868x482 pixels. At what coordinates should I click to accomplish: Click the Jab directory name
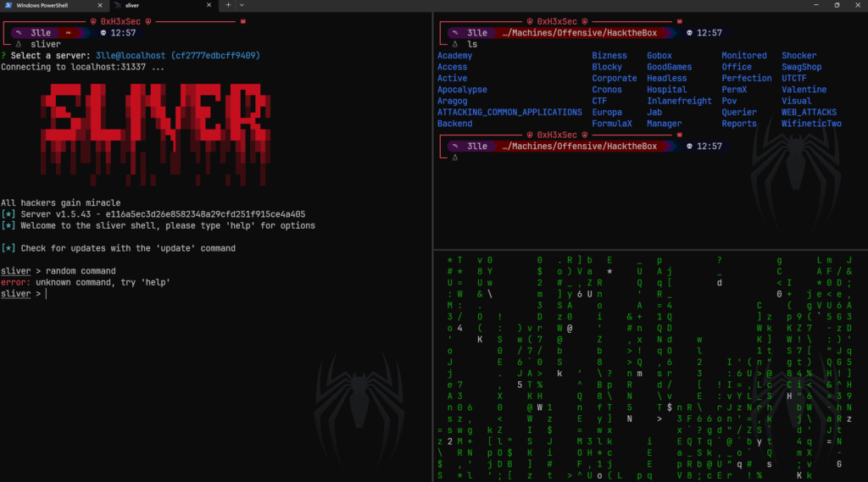654,113
